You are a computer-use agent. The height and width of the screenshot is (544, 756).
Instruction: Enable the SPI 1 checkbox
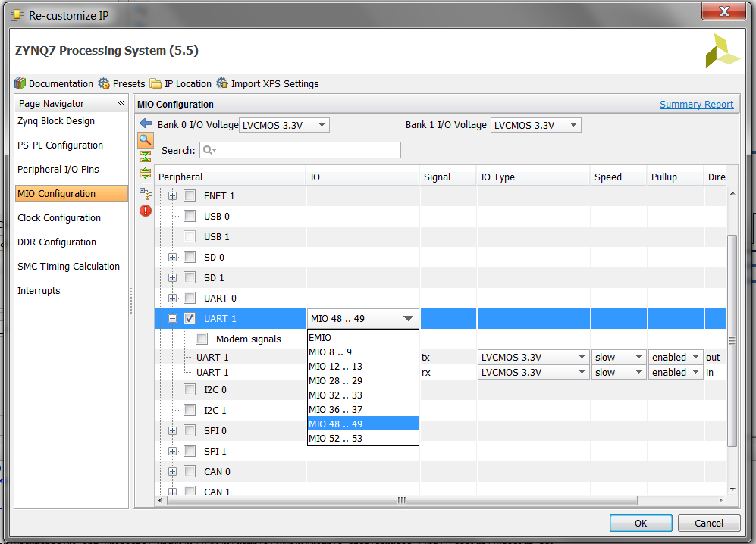(x=190, y=451)
